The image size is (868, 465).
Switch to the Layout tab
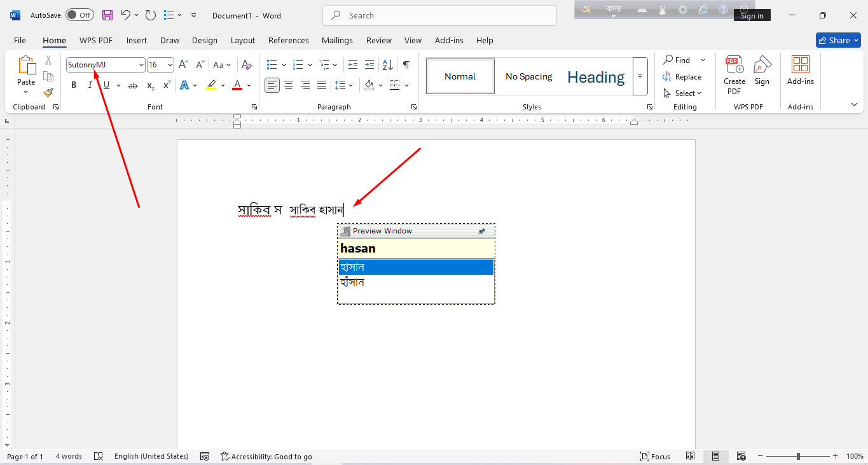click(x=242, y=40)
